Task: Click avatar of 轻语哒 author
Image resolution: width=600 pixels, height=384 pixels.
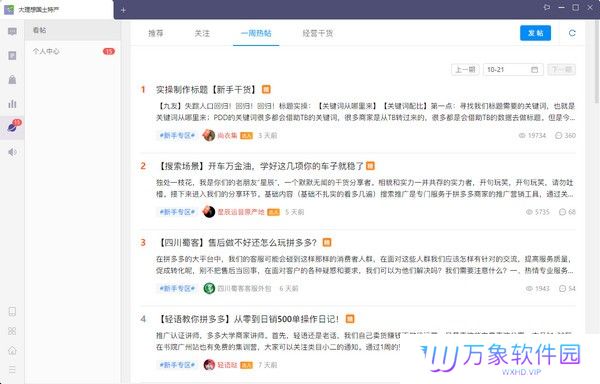Action: tap(209, 365)
